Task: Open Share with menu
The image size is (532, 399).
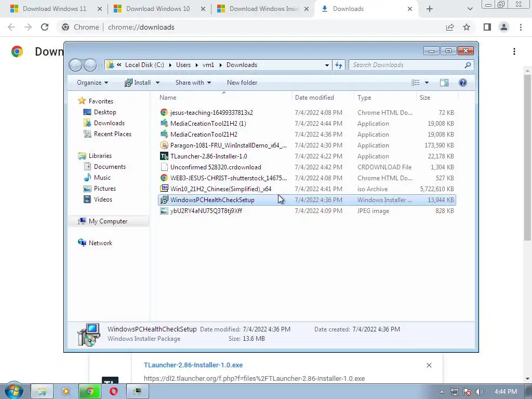Action: (x=193, y=83)
